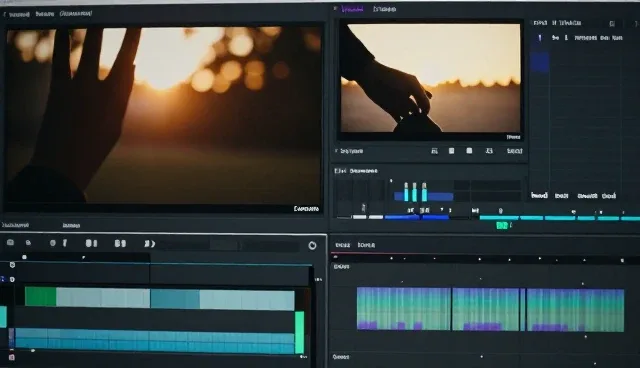This screenshot has height=368, width=640.
Task: Switch to the purple highlighted tab above small preview
Action: pos(352,9)
